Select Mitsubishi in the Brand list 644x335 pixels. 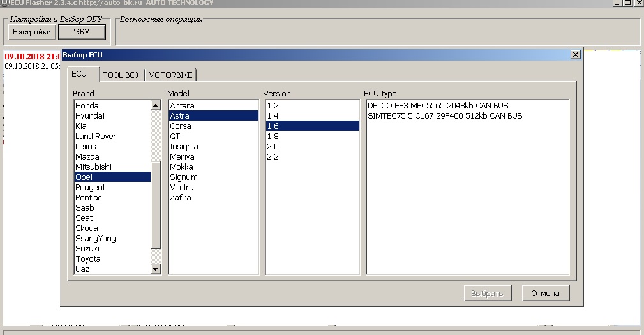112,167
